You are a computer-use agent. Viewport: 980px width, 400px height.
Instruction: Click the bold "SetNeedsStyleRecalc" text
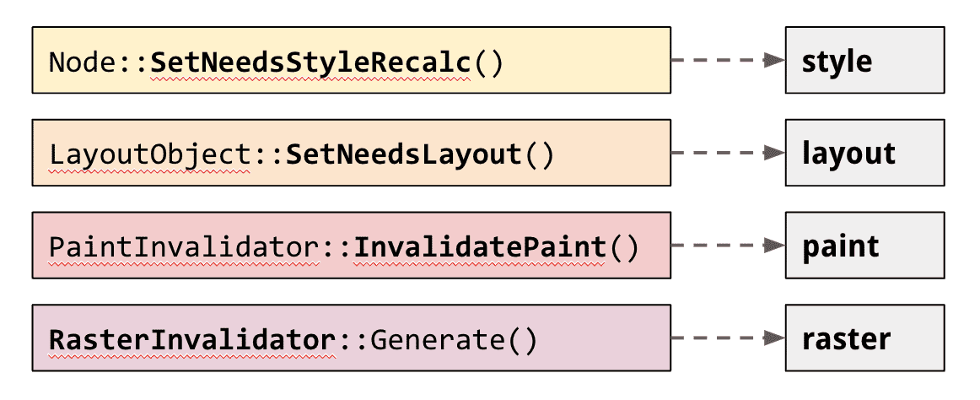(x=311, y=62)
